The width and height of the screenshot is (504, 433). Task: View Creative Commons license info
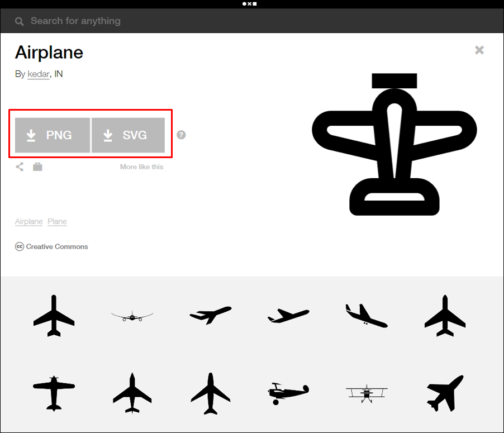(51, 246)
